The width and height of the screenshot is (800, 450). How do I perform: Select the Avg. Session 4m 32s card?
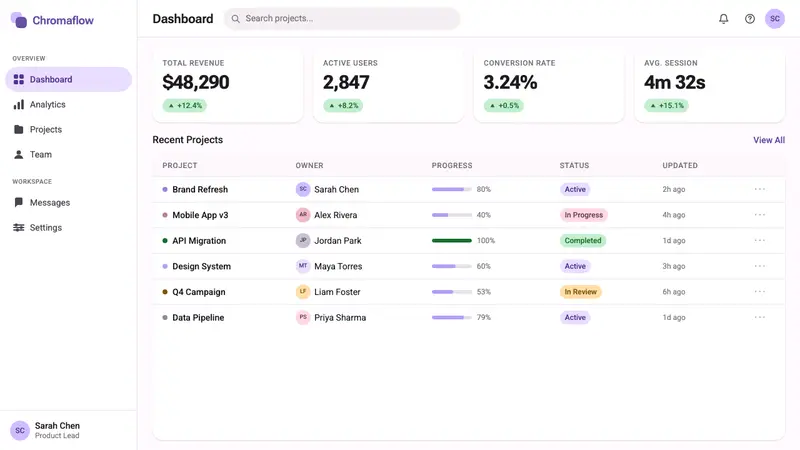point(710,85)
